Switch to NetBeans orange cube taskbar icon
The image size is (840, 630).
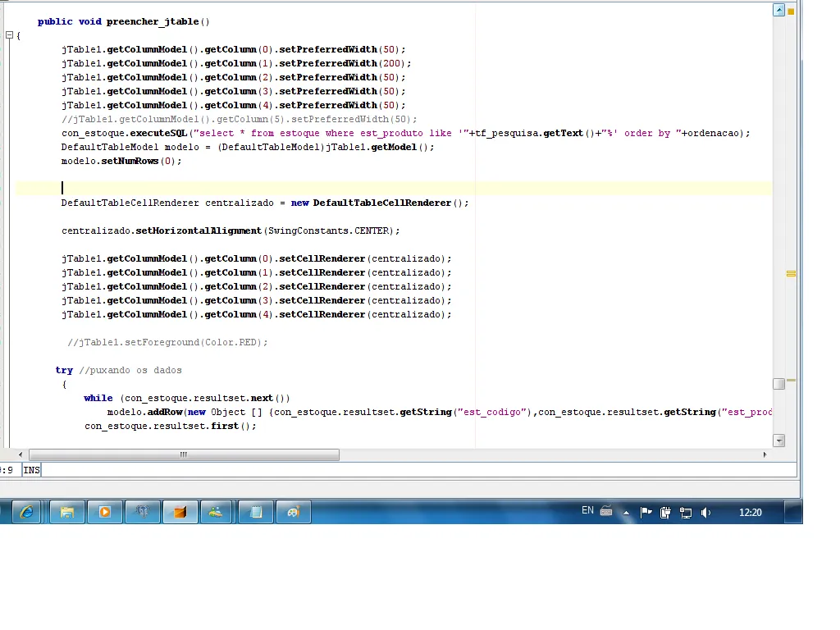click(180, 512)
